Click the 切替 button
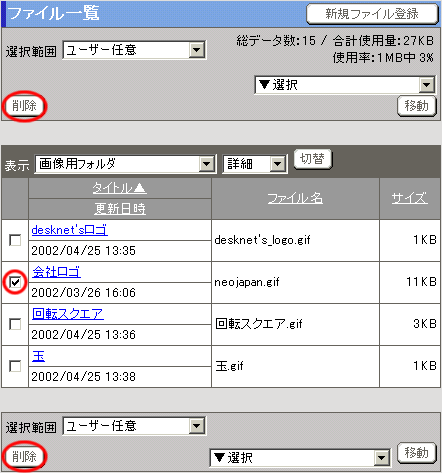The height and width of the screenshot is (473, 442). pyautogui.click(x=312, y=159)
